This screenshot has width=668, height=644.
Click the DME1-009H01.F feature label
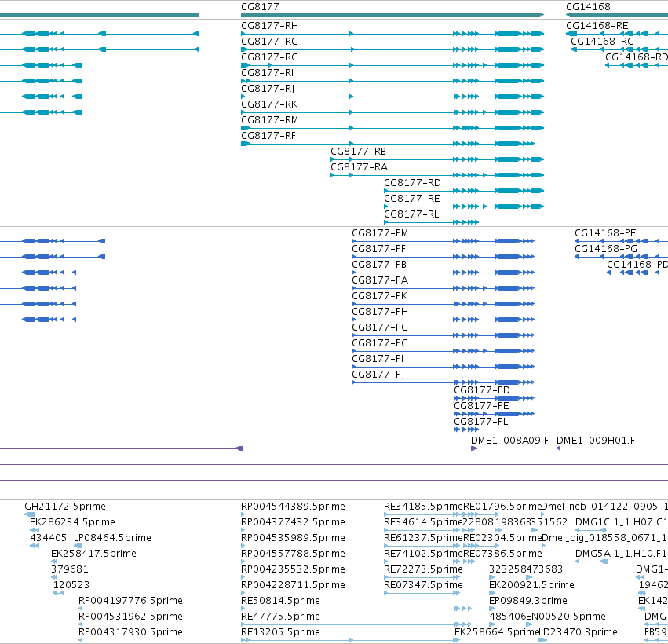coord(596,441)
